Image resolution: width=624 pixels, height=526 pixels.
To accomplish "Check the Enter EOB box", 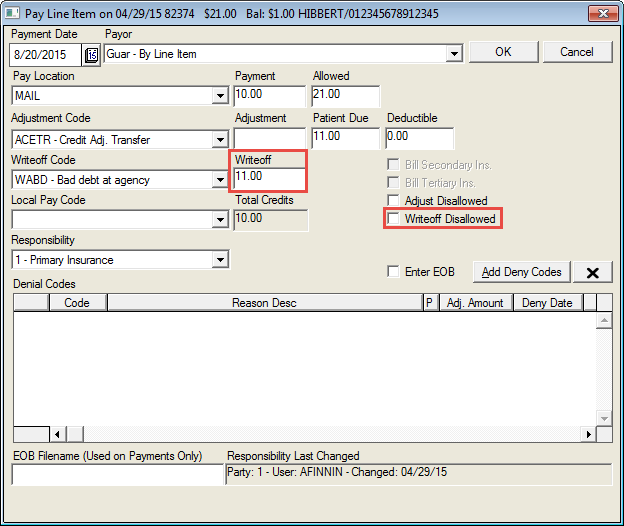I will (395, 272).
